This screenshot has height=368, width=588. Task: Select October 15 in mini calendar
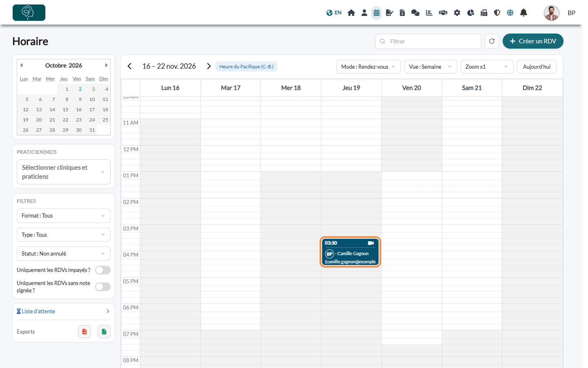[65, 110]
